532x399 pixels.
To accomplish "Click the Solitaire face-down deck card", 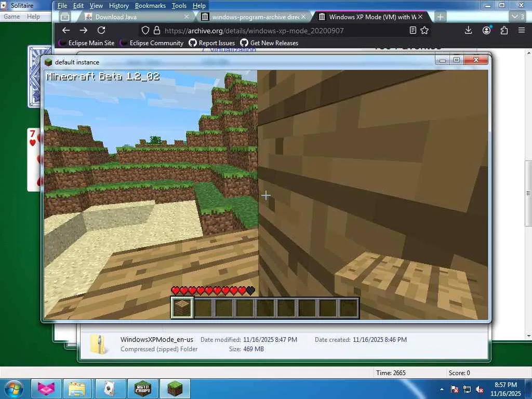I will [35, 77].
